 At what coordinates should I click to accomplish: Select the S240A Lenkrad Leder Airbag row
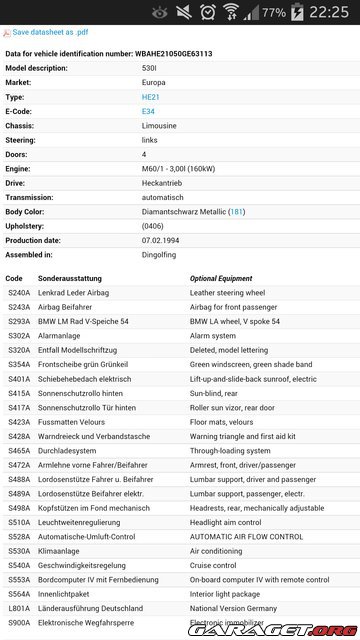(182, 293)
